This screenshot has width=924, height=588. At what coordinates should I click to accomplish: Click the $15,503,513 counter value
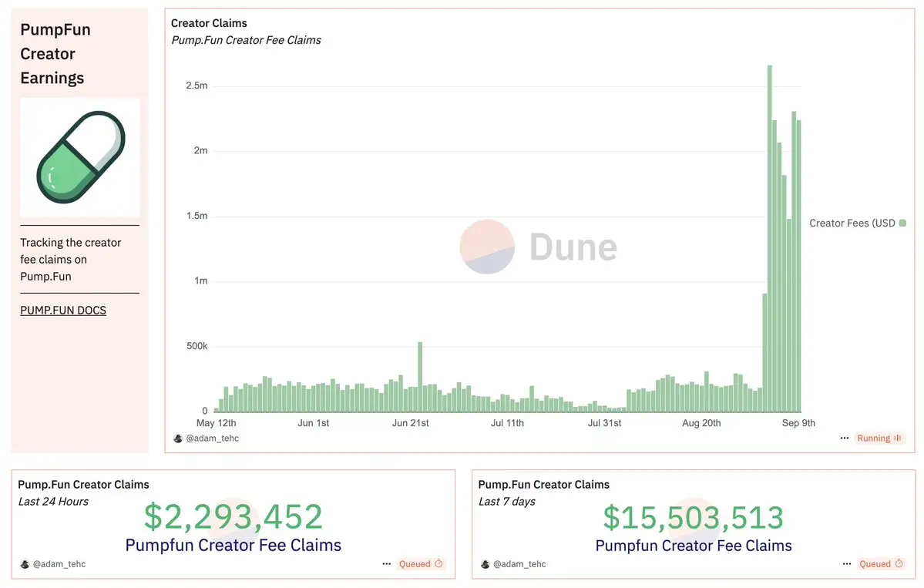(x=694, y=518)
